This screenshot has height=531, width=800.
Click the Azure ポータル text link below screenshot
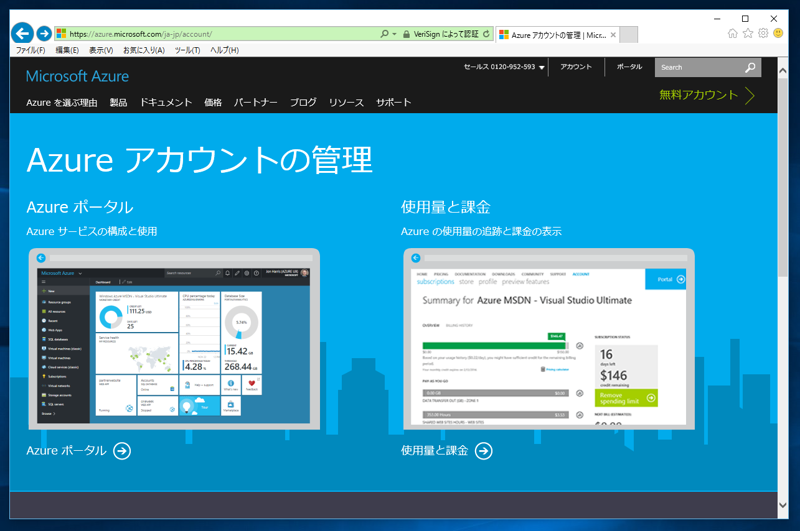(x=66, y=451)
